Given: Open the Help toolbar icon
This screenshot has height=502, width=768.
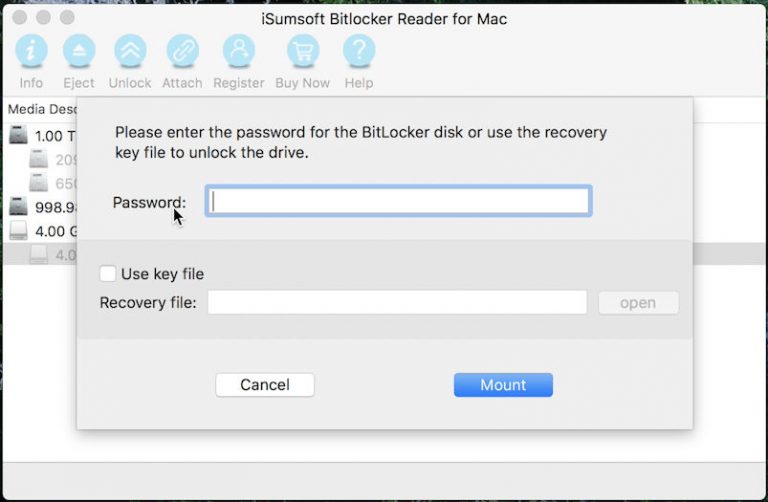Looking at the screenshot, I should [359, 51].
